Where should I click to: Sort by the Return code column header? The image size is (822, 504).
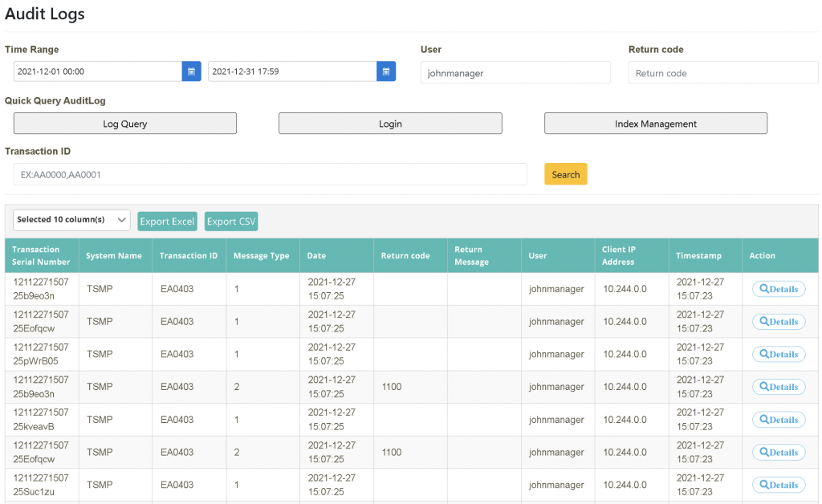tap(404, 254)
